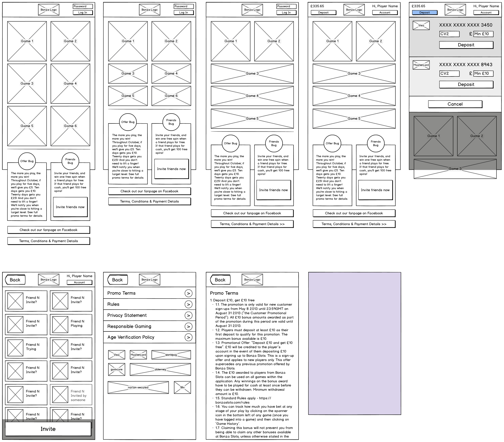The width and height of the screenshot is (504, 442).
Task: Click the Mastercard logo beside card ending 8943
Action: [x=421, y=65]
